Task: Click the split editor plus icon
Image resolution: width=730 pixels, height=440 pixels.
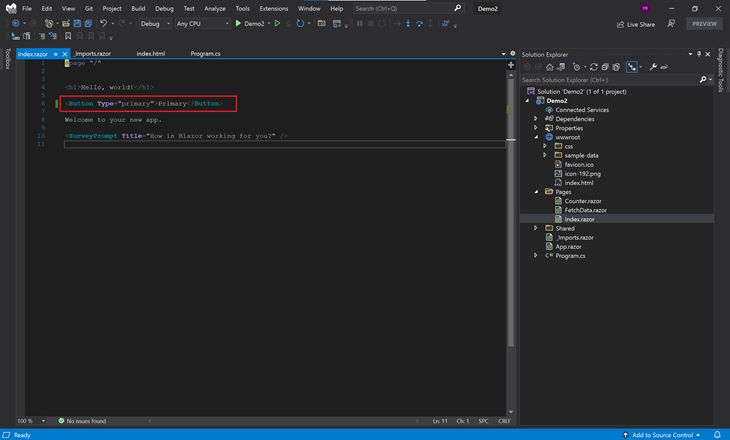Action: coord(511,65)
